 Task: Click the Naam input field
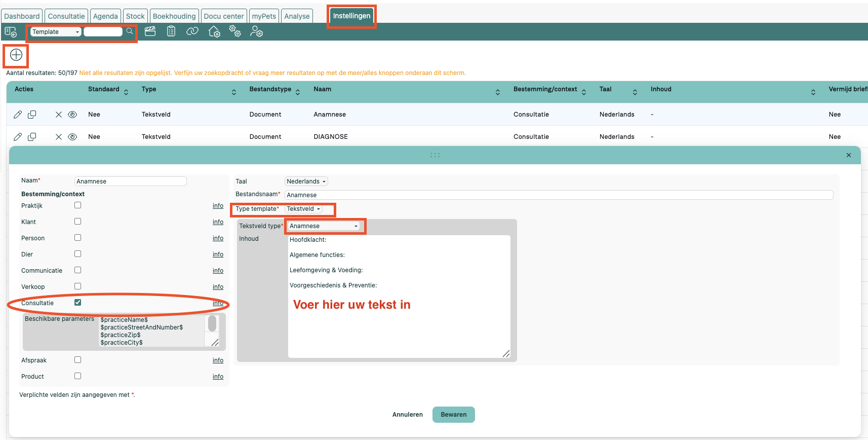(131, 181)
